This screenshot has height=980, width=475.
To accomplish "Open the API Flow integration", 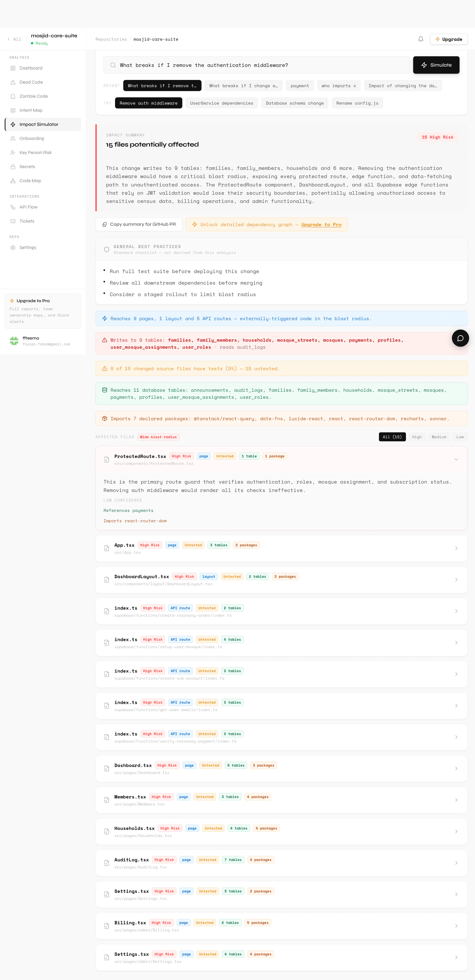I will 43,207.
